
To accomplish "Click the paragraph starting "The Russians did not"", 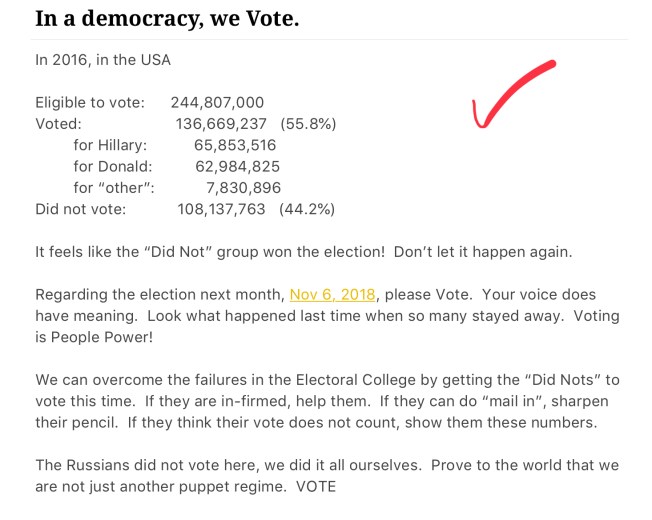I will click(x=326, y=476).
